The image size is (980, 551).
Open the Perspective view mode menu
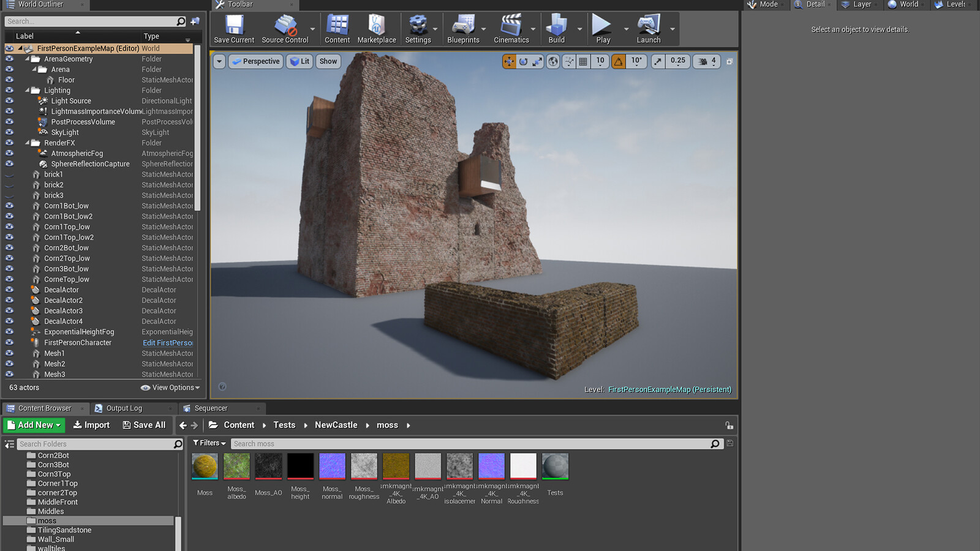click(255, 61)
